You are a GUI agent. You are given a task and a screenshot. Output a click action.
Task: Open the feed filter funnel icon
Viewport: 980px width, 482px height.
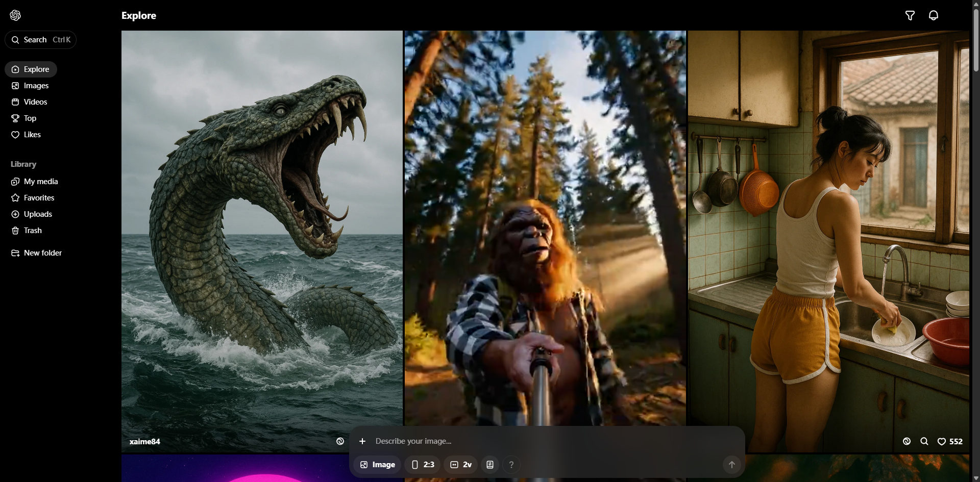pyautogui.click(x=910, y=16)
